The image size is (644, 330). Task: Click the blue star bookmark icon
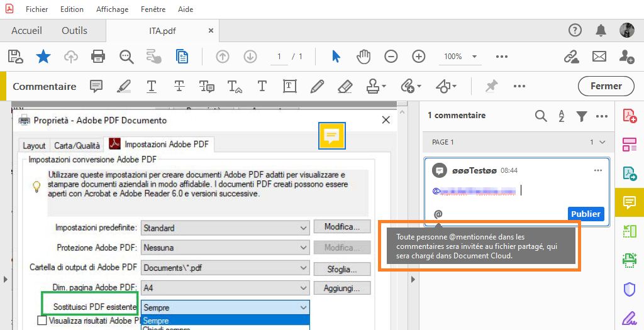[43, 56]
